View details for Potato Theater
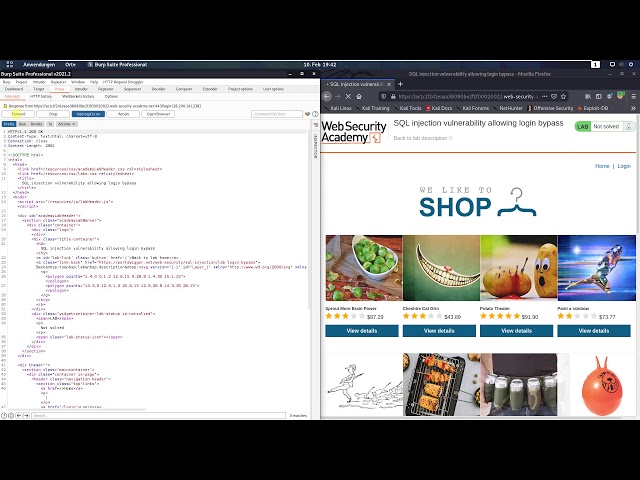 pyautogui.click(x=516, y=331)
